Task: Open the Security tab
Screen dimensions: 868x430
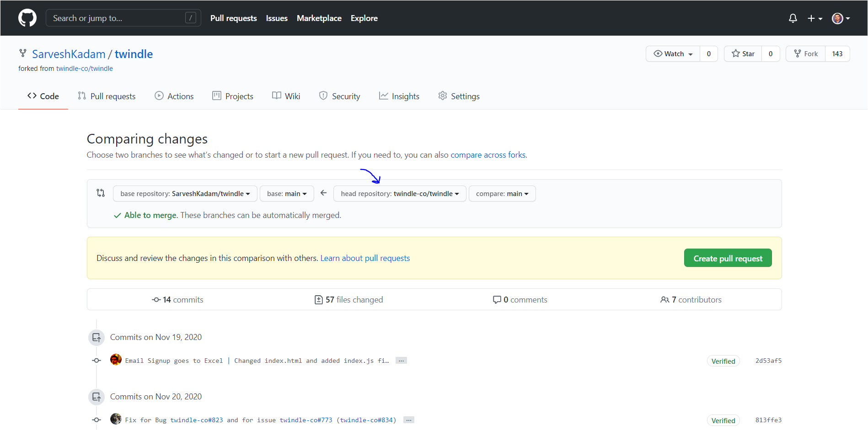Action: click(x=339, y=96)
